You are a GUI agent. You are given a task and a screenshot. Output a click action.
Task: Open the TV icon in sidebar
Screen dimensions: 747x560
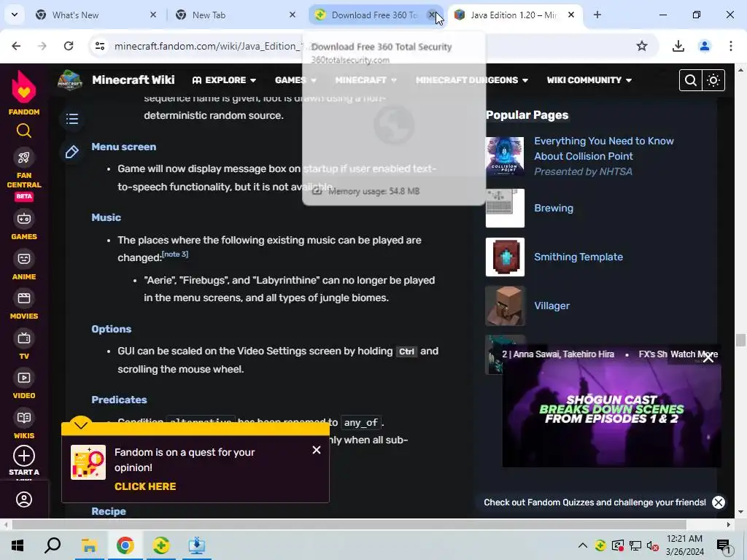tap(24, 338)
